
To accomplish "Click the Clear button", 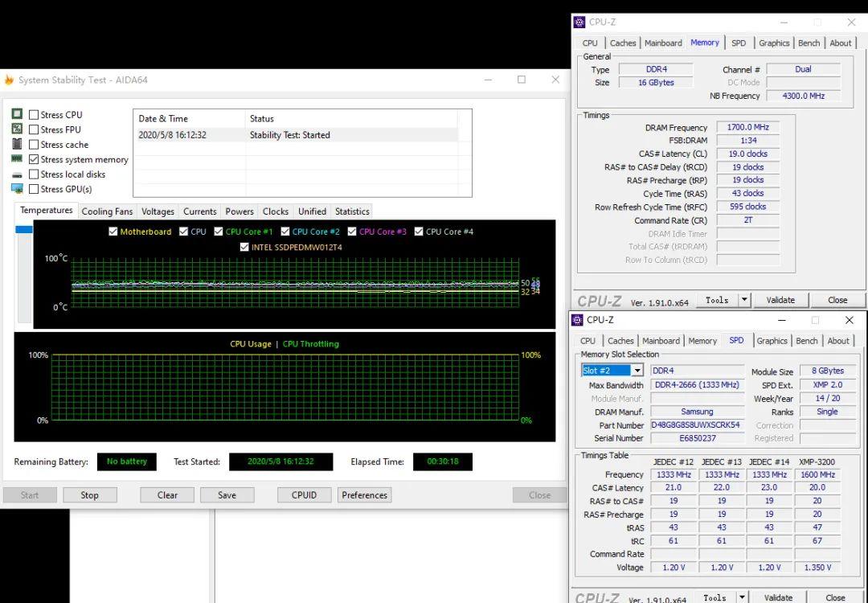I will pyautogui.click(x=167, y=495).
